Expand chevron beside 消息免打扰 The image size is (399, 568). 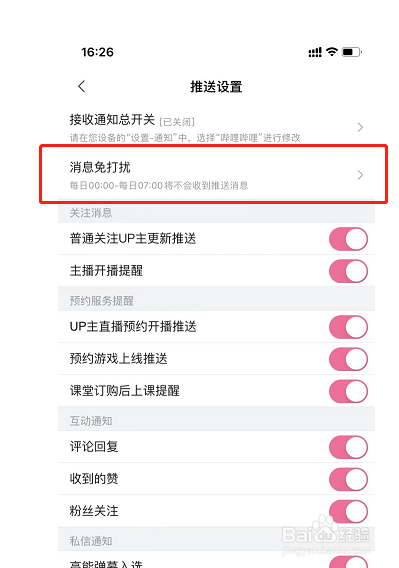tap(360, 175)
